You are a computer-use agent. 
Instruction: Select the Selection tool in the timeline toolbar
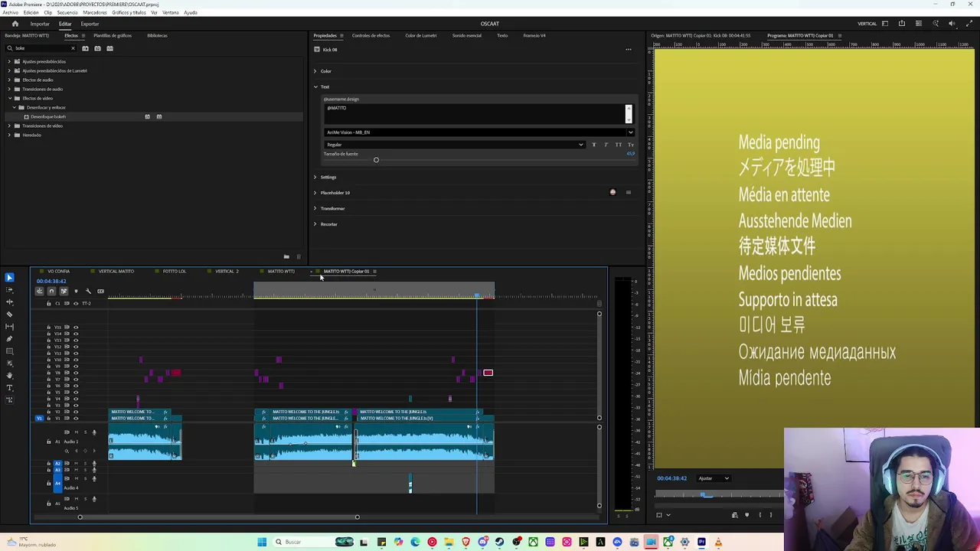coord(9,278)
